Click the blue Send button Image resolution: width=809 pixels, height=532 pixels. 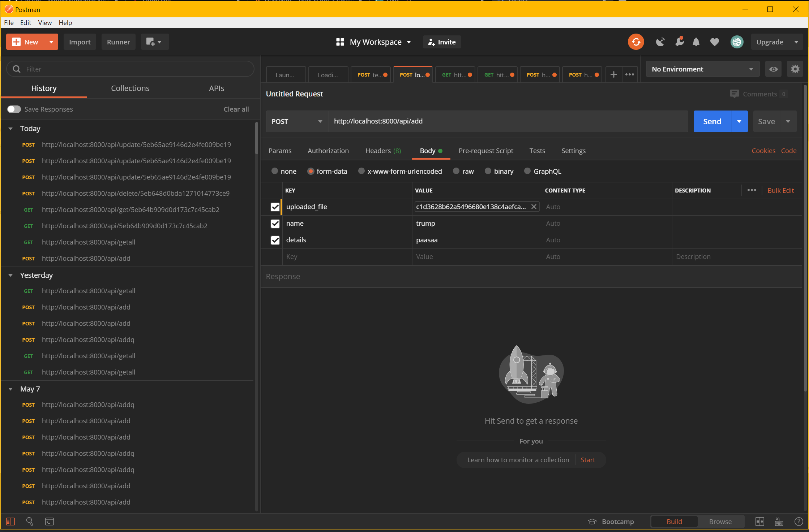[712, 121]
